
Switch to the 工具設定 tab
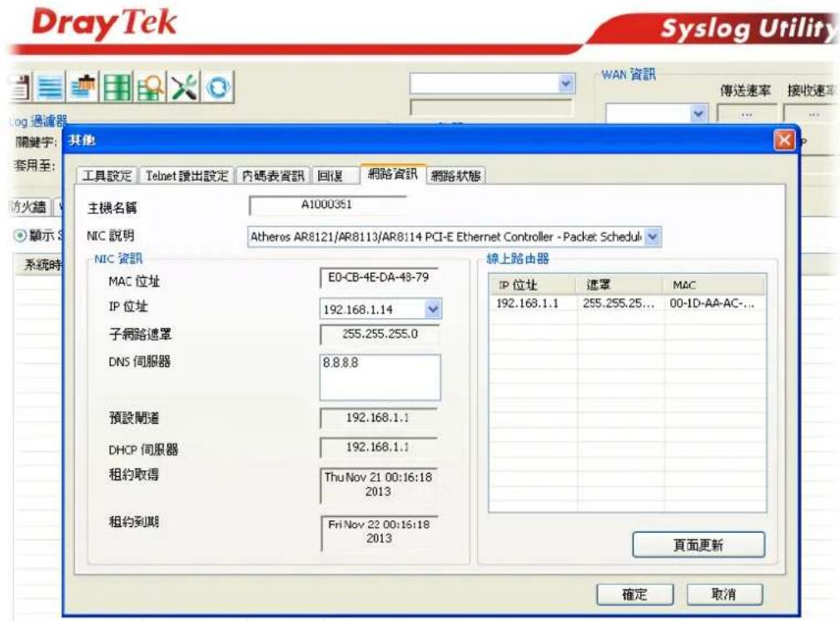[107, 176]
